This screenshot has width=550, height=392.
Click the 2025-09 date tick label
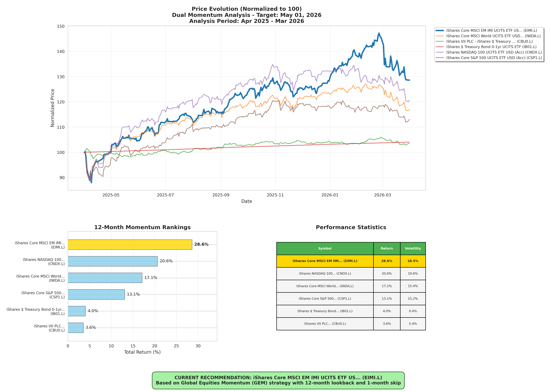click(x=221, y=195)
